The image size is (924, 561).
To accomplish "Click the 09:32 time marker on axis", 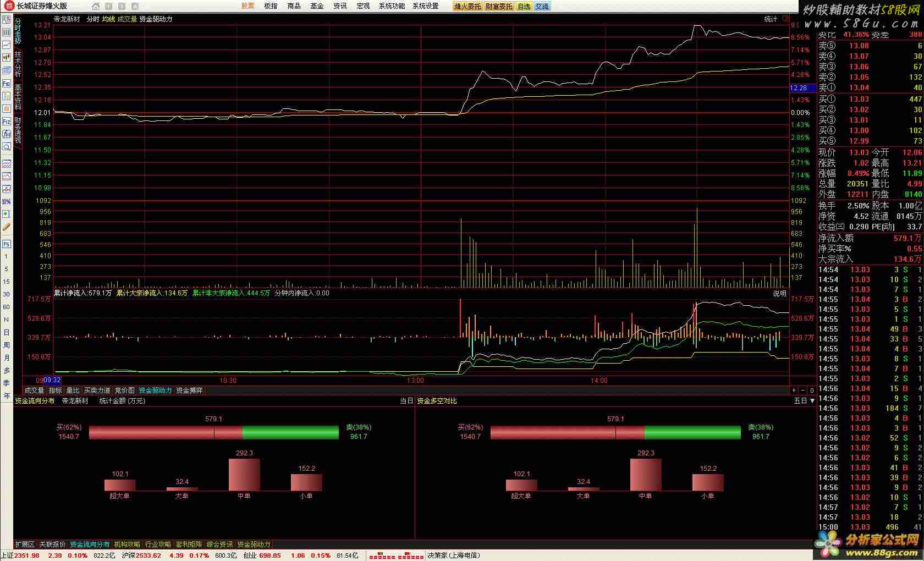I will pyautogui.click(x=52, y=380).
